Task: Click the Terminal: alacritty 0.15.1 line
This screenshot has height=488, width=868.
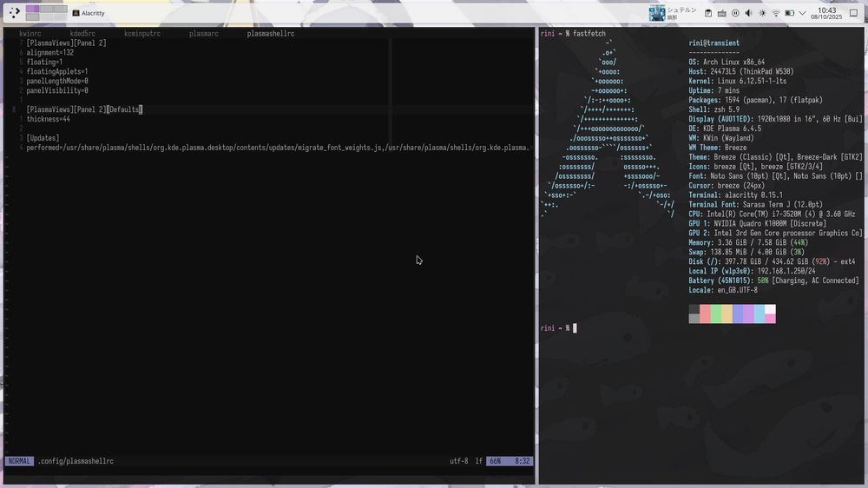Action: click(x=736, y=195)
